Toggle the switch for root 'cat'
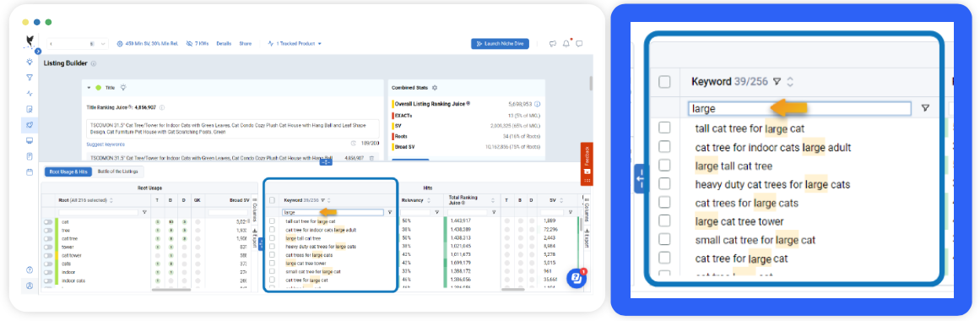980x321 pixels. (47, 221)
